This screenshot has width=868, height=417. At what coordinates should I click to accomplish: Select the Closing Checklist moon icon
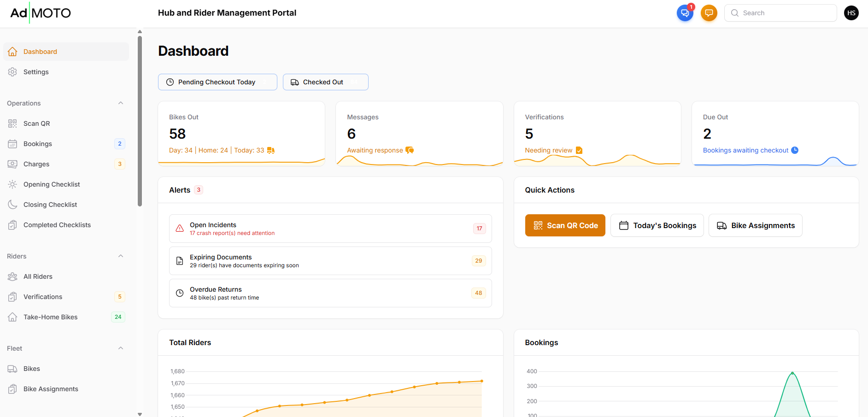point(12,205)
